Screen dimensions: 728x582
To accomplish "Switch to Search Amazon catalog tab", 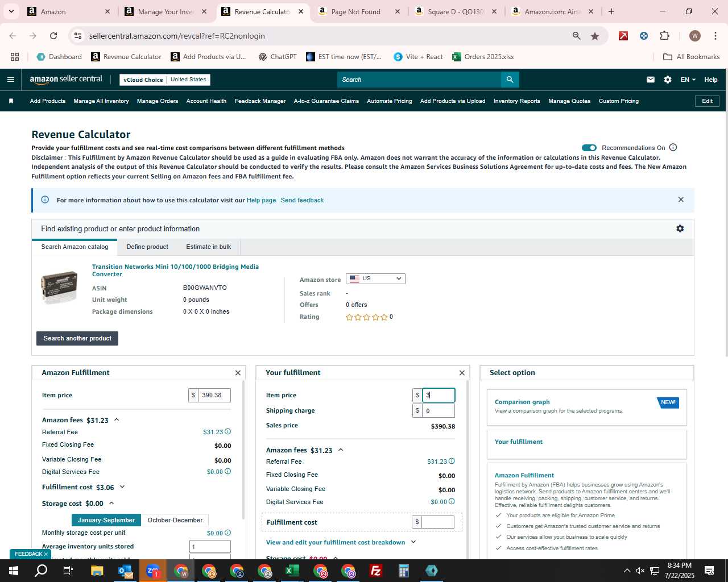I will (75, 247).
